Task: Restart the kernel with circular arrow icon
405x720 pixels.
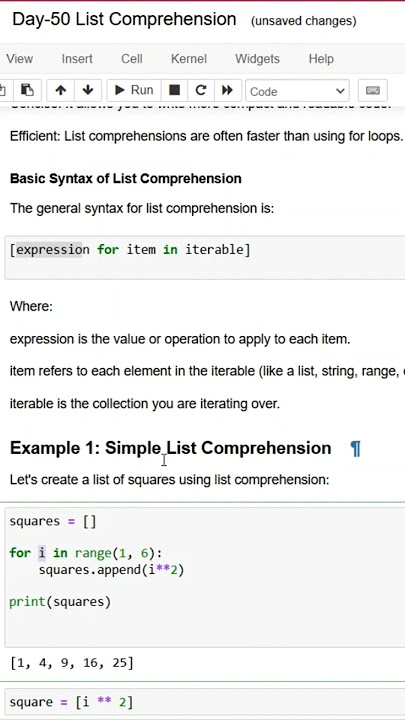Action: [201, 90]
